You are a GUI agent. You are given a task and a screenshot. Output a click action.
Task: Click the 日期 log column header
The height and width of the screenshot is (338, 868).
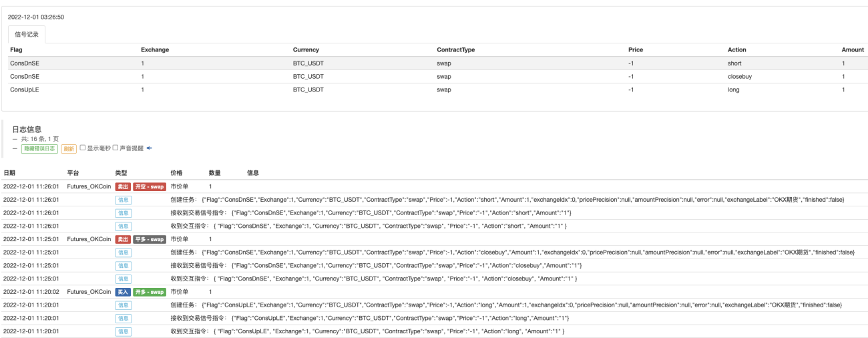point(9,173)
